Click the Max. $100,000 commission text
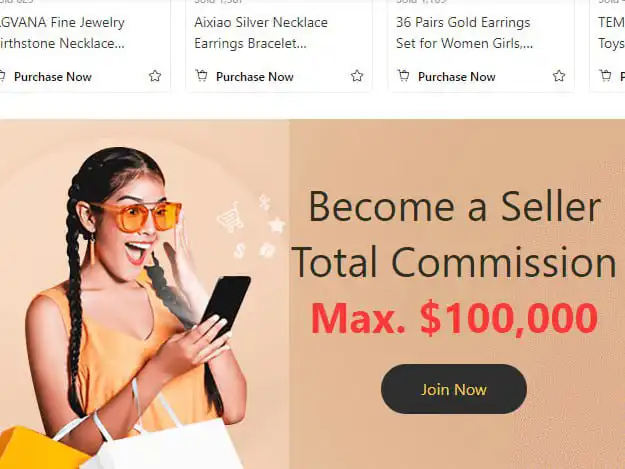Screen dimensions: 625x469 [454, 318]
